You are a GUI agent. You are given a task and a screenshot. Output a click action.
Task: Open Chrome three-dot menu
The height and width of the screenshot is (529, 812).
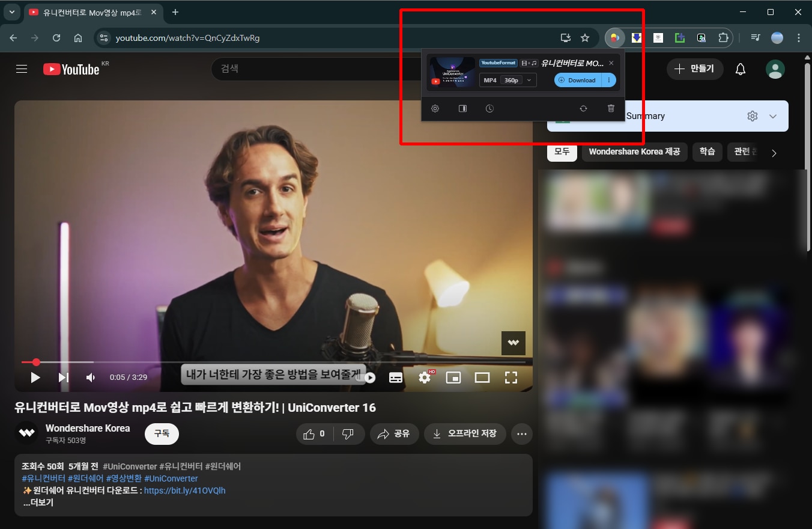(799, 38)
